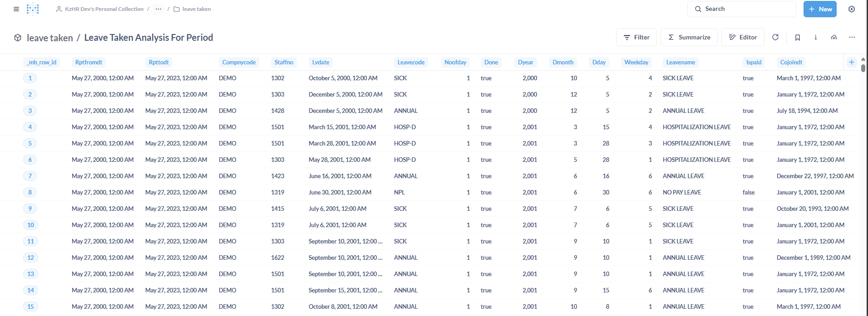Go to KzHR Dev's Personal Collection

(104, 9)
